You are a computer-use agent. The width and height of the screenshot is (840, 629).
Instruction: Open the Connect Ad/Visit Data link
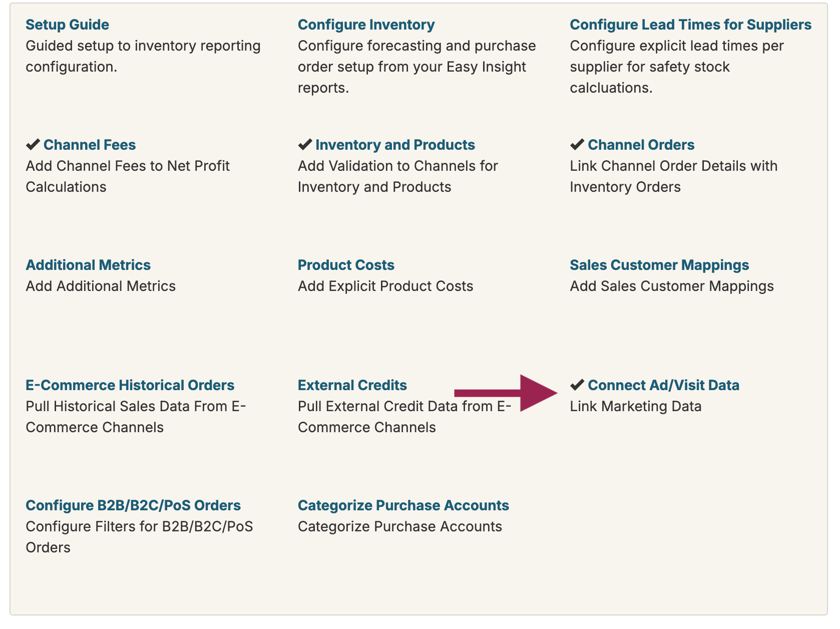(663, 385)
